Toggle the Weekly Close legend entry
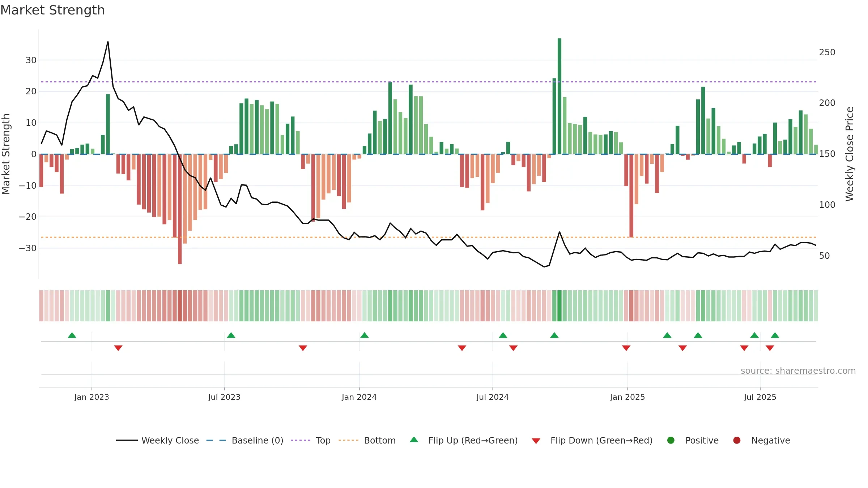The image size is (868, 488). point(158,440)
